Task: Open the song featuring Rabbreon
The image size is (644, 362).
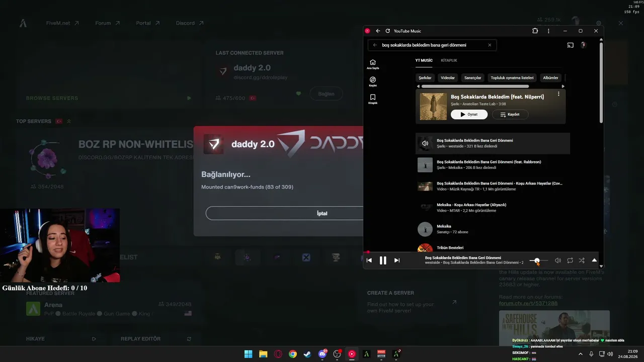Action: point(493,165)
